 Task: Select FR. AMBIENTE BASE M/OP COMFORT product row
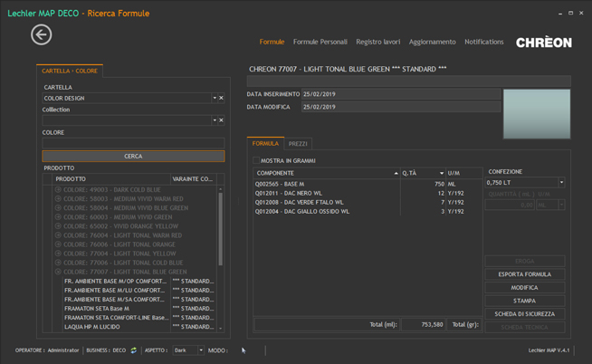(138, 281)
